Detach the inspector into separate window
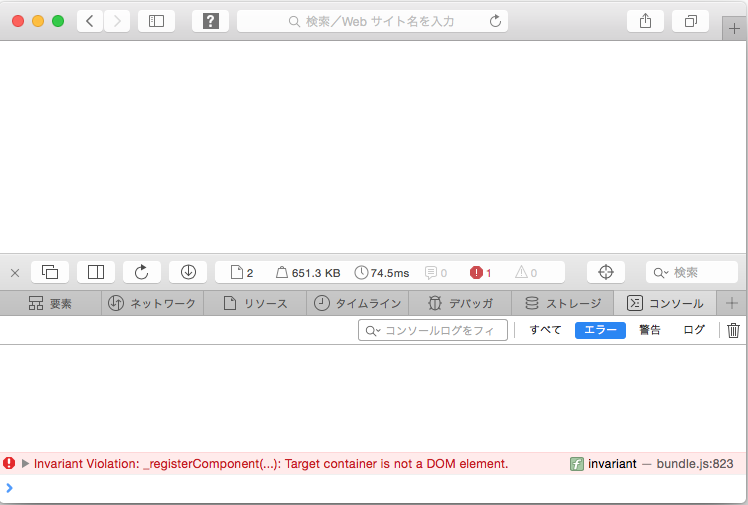The height and width of the screenshot is (505, 748). 50,272
